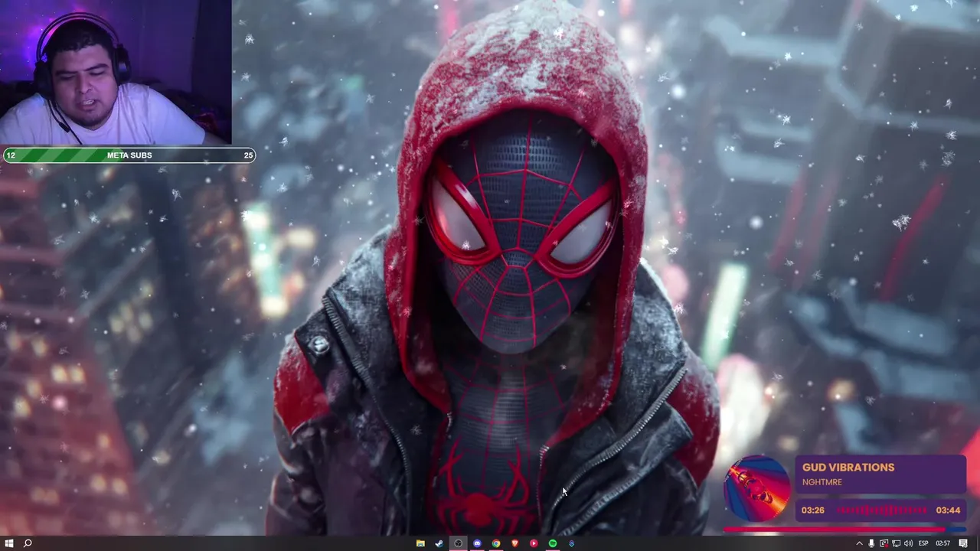Click the song progress waveform bar

(x=880, y=510)
